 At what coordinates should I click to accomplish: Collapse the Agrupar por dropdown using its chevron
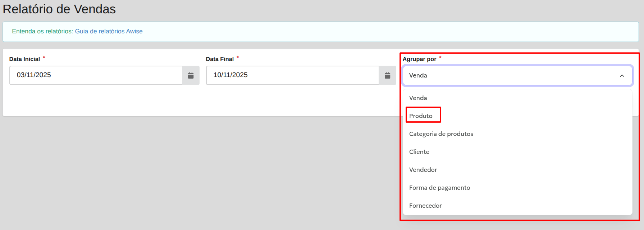[x=622, y=76]
